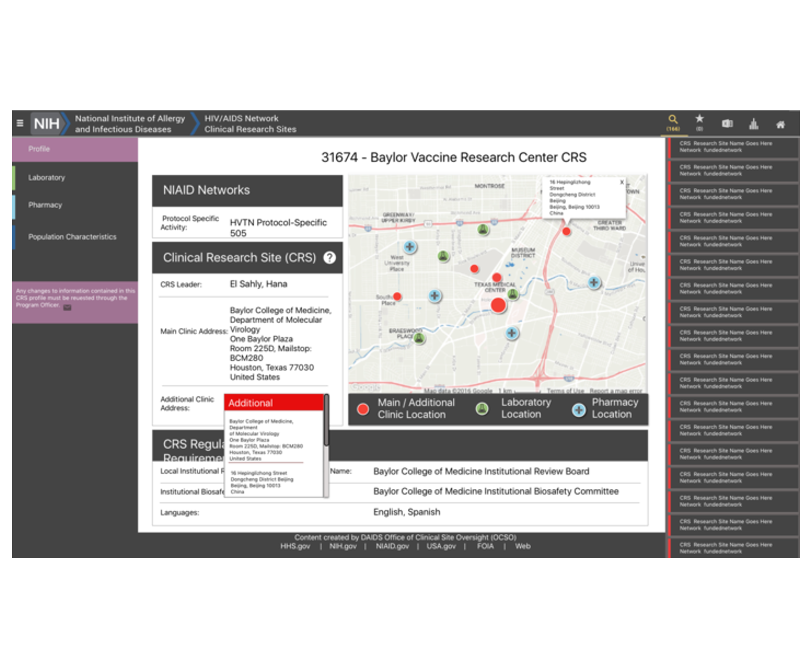Viewport: 812px width, 669px height.
Task: Click the Google logo on the map
Action: click(365, 387)
